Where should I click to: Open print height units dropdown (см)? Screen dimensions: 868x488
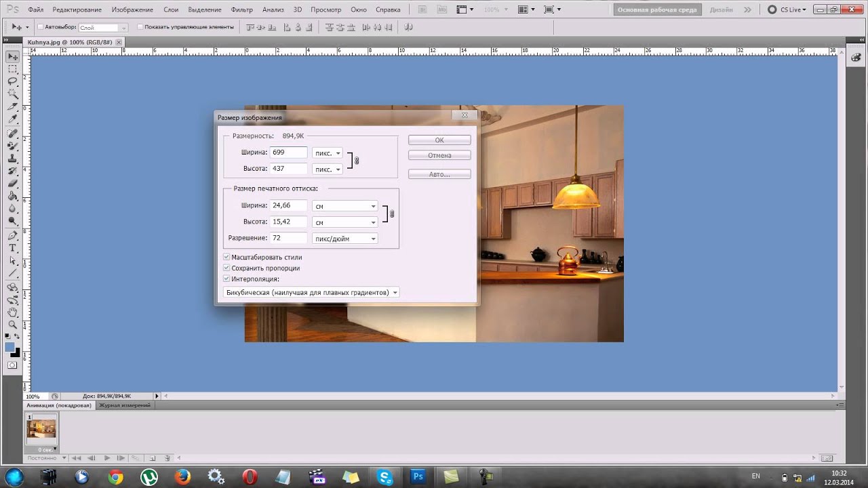click(x=344, y=222)
